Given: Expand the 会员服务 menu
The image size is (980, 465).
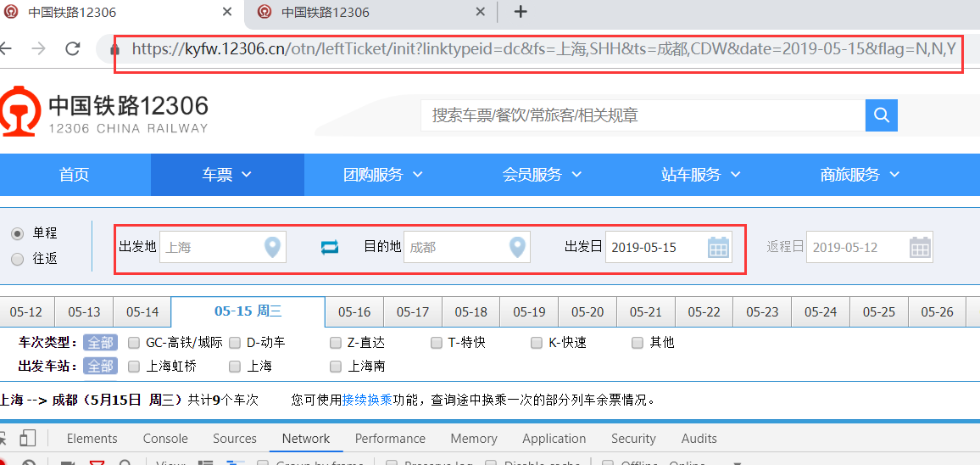Looking at the screenshot, I should pyautogui.click(x=542, y=175).
